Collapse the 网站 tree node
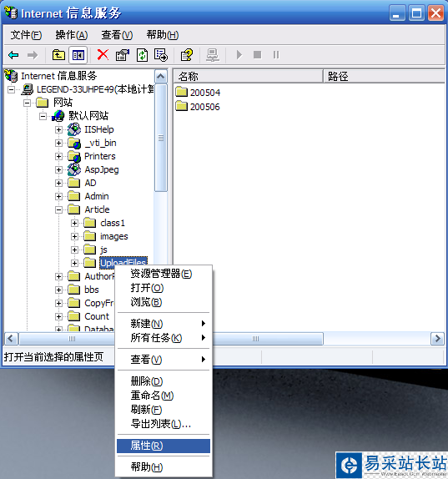This screenshot has height=479, width=448. click(28, 103)
